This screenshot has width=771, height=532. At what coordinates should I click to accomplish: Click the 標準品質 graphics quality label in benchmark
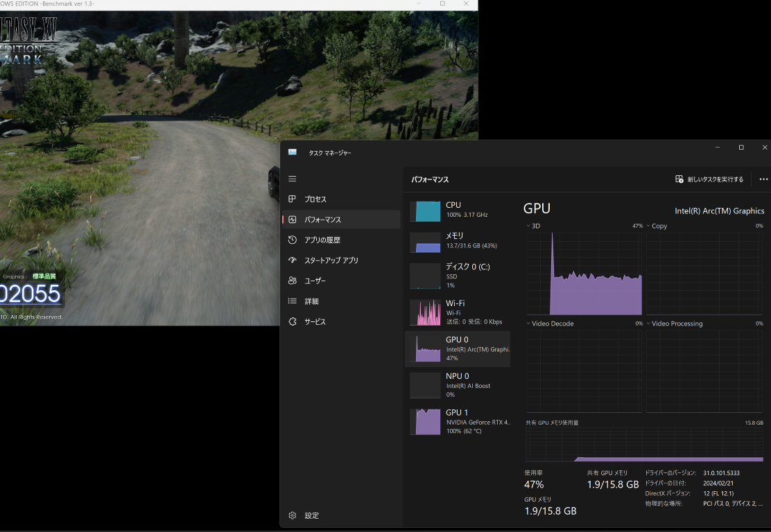pyautogui.click(x=44, y=276)
